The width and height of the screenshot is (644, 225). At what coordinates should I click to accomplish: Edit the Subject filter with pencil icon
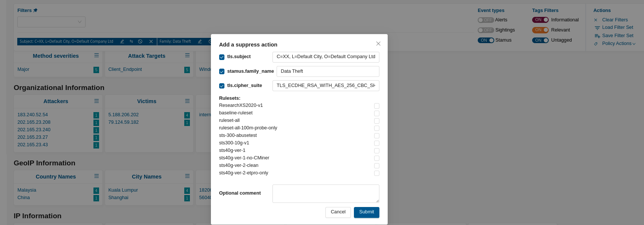click(x=122, y=42)
